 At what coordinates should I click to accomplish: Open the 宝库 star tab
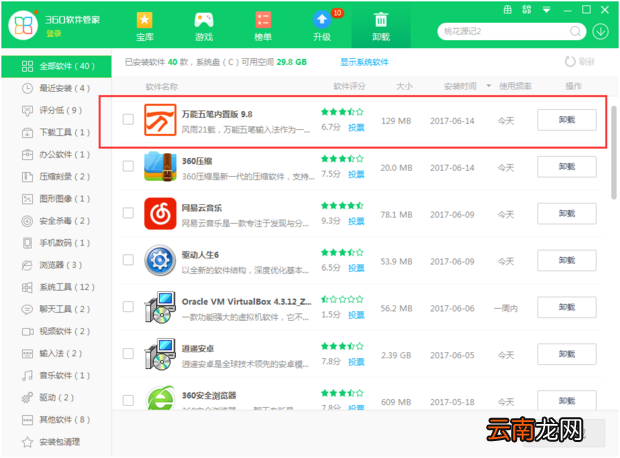(145, 26)
